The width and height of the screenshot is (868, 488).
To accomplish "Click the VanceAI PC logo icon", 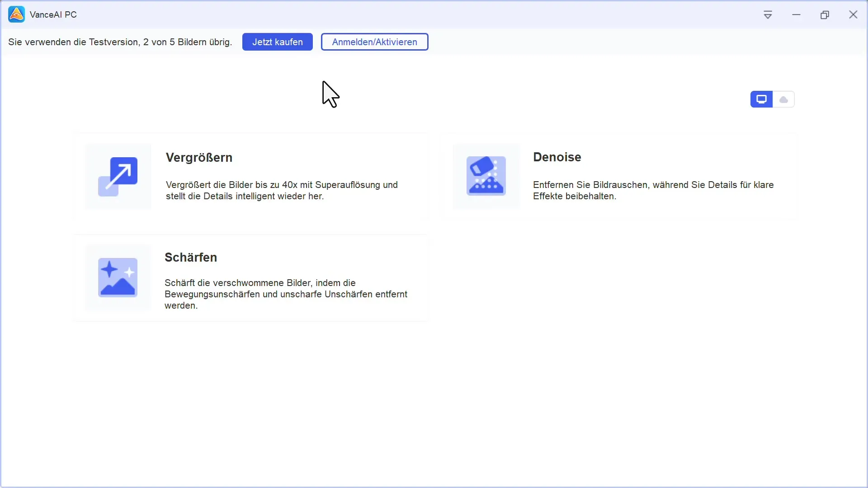I will pyautogui.click(x=17, y=14).
